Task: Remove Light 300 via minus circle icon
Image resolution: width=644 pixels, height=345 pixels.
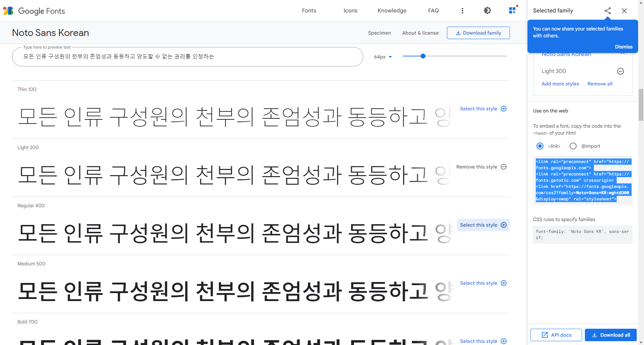Action: coord(620,71)
